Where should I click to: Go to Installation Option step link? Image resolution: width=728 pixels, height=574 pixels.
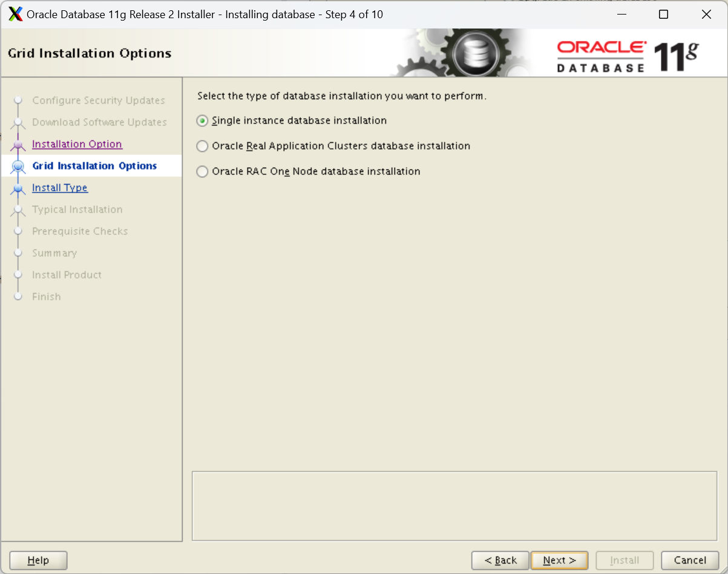tap(77, 144)
